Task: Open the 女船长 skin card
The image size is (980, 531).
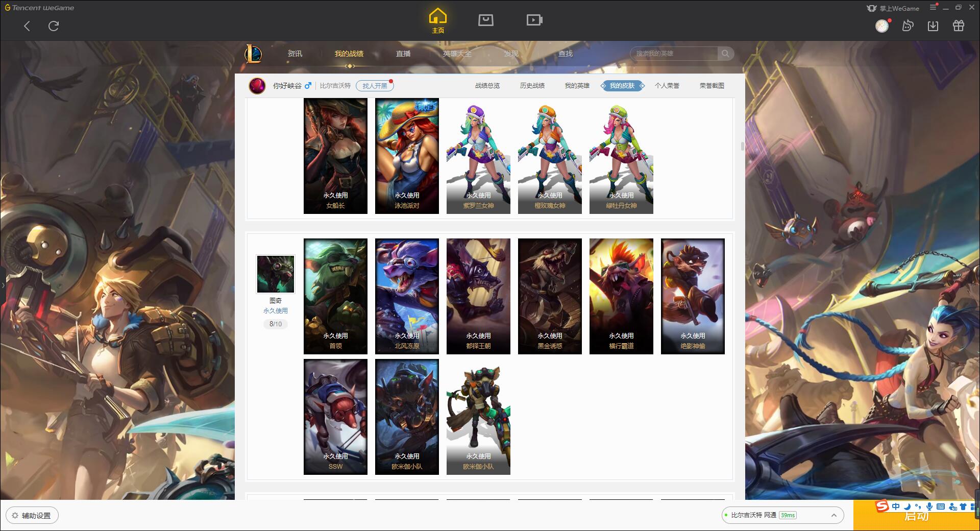Action: click(x=335, y=156)
